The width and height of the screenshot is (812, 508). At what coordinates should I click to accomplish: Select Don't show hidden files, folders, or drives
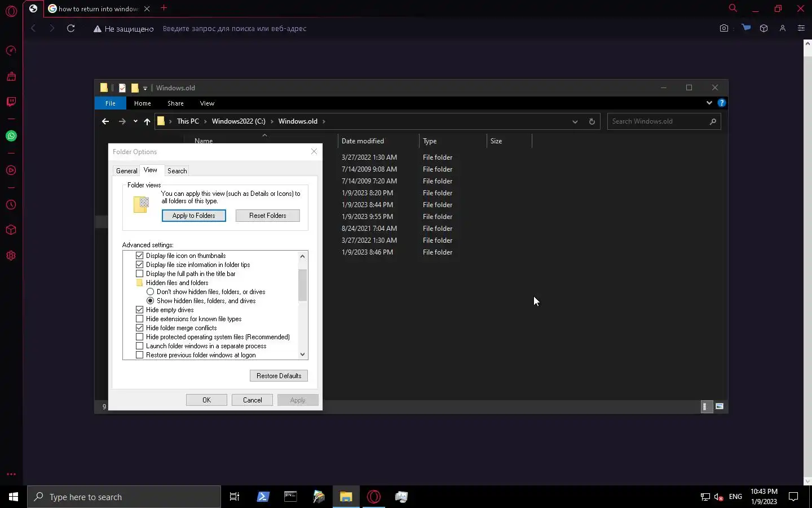point(151,292)
